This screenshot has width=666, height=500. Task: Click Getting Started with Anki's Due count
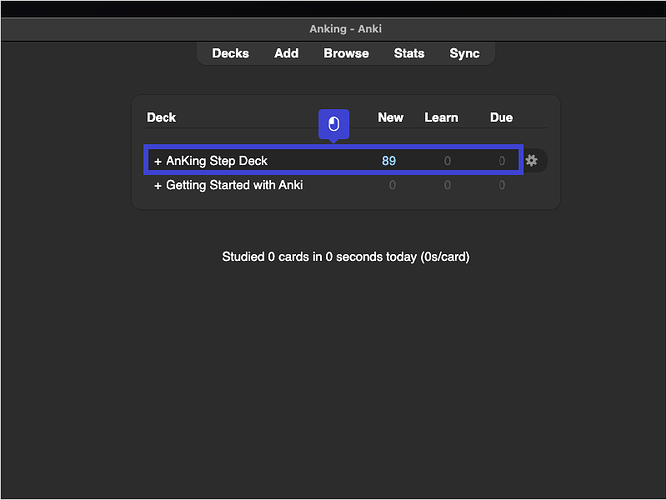[502, 185]
